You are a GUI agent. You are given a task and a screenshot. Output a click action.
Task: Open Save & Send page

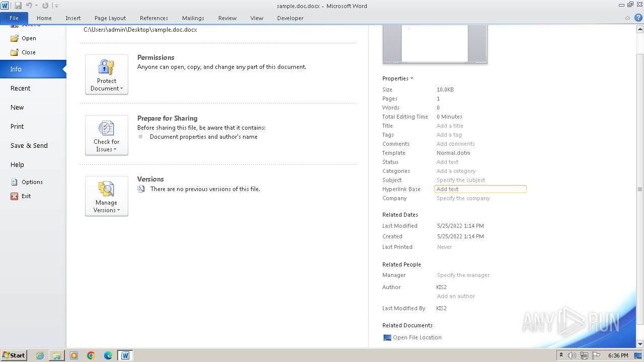coord(33,146)
